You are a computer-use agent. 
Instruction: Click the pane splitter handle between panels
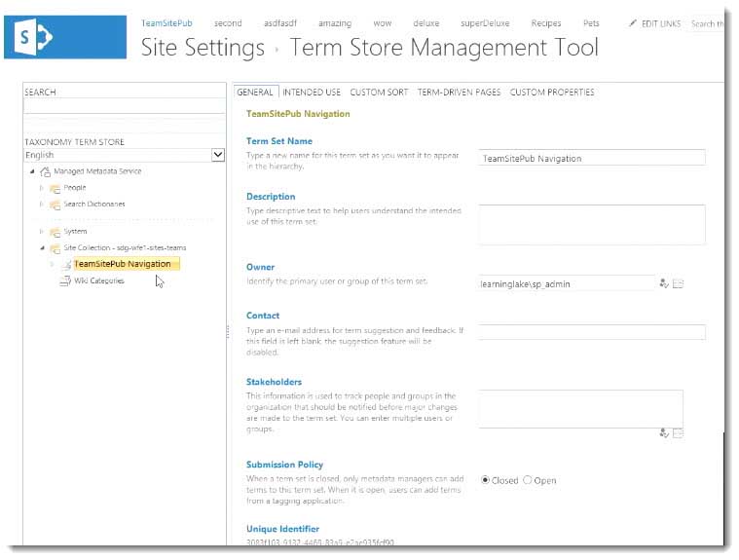point(228,332)
